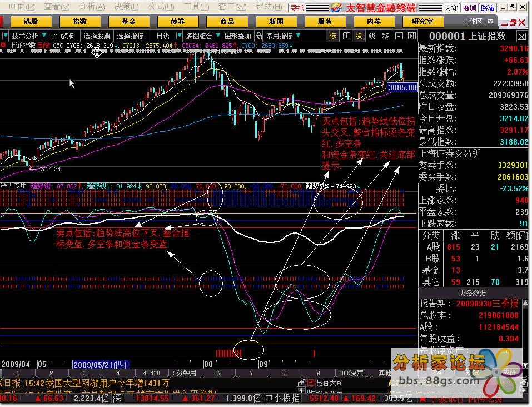This screenshot has width=532, height=407.
Task: Select bottom tab 7
Action: click(x=251, y=373)
